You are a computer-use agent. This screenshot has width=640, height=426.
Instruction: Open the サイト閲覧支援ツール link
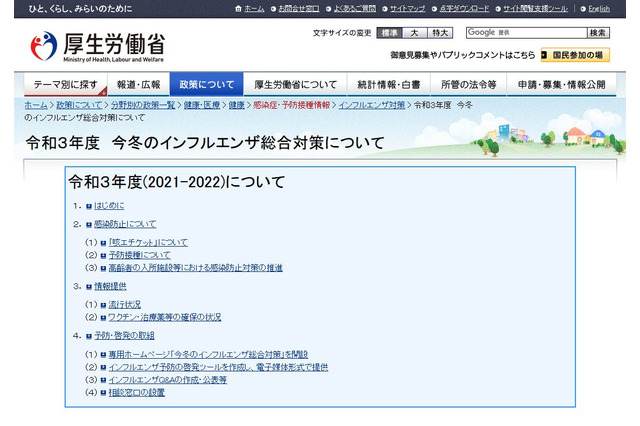coord(535,9)
